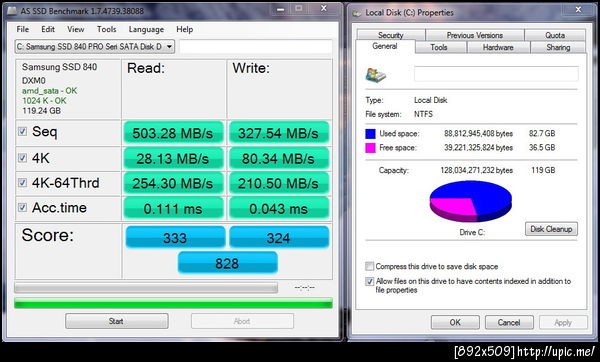Click the write score 324
The image size is (600, 362).
coord(279,237)
